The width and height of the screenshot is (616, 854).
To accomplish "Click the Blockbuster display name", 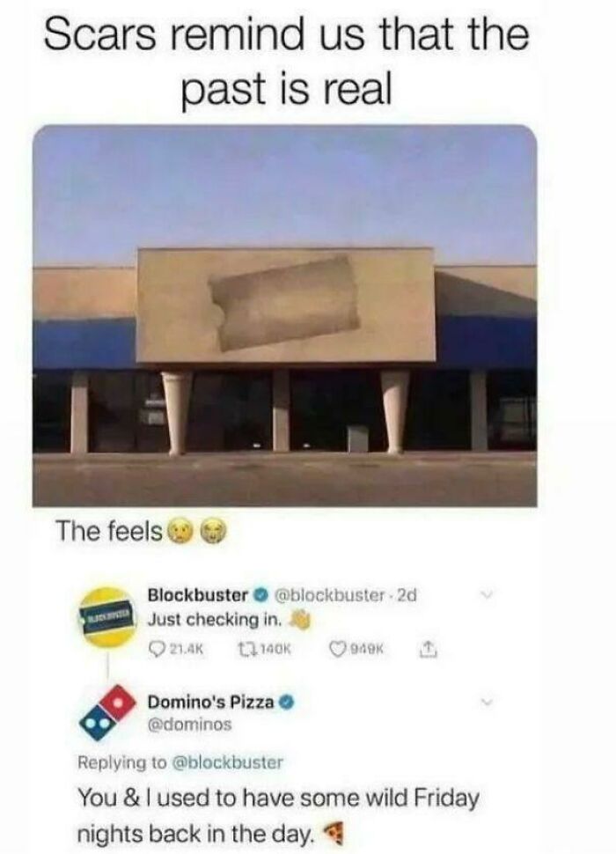I will pyautogui.click(x=198, y=595).
